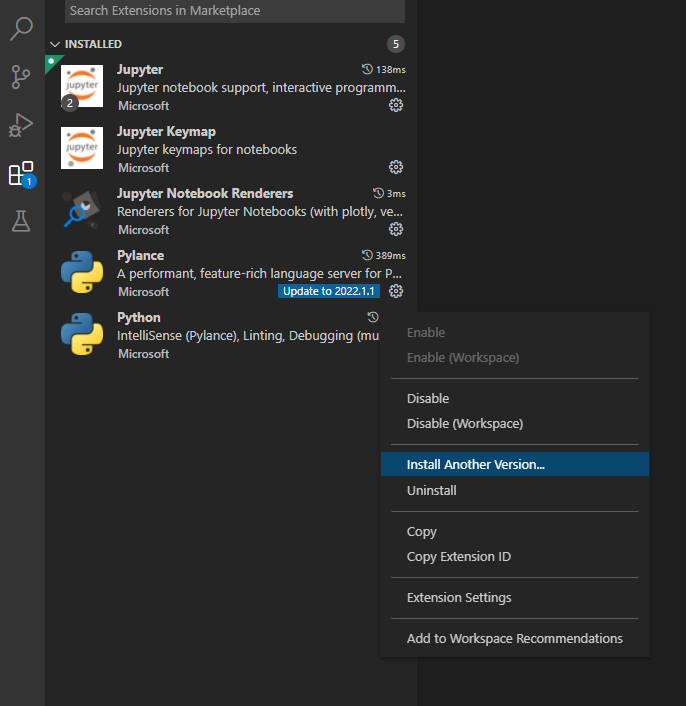
Task: Click the installed extensions count badge
Action: pyautogui.click(x=396, y=44)
